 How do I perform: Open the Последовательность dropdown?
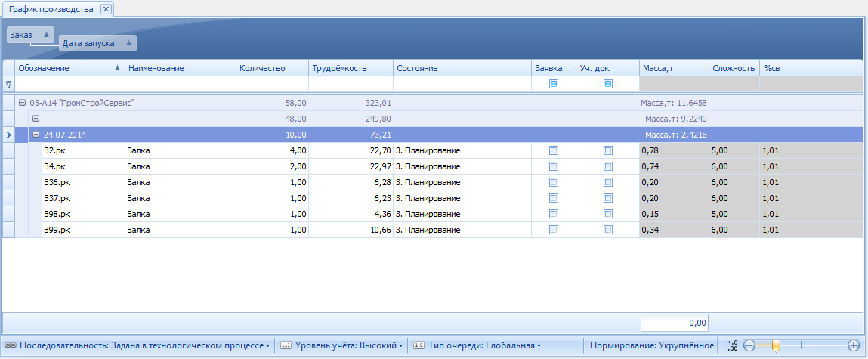[145, 345]
